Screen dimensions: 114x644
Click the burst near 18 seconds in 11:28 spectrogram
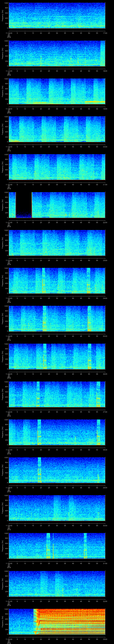click(x=39, y=470)
